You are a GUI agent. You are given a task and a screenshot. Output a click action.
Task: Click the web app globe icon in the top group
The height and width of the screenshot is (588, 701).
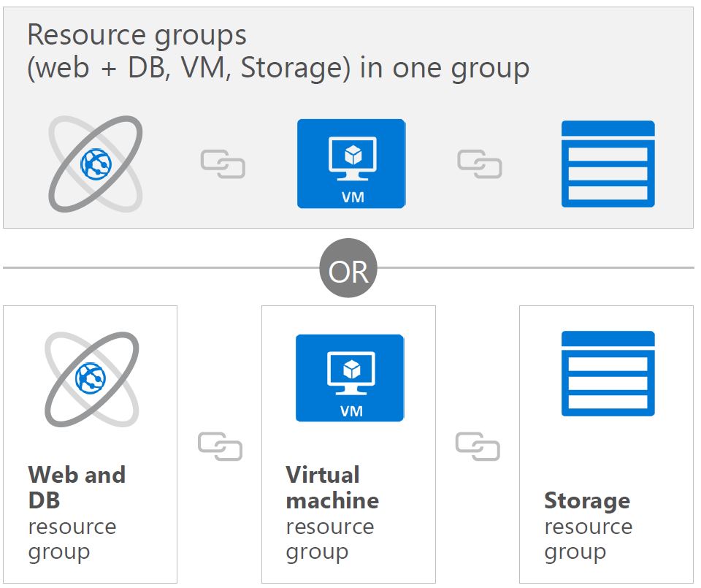(x=96, y=164)
